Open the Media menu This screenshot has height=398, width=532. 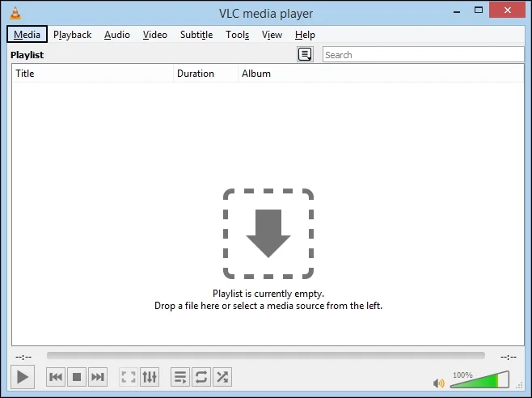27,34
